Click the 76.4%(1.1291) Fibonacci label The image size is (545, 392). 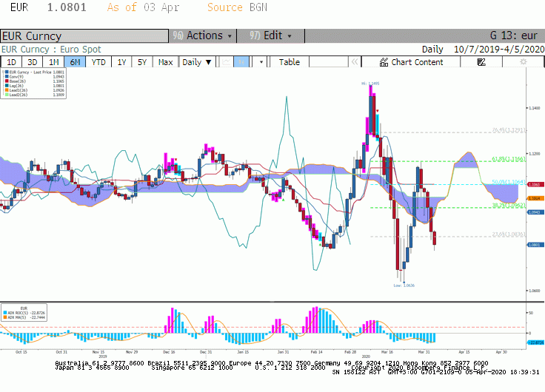click(x=509, y=130)
